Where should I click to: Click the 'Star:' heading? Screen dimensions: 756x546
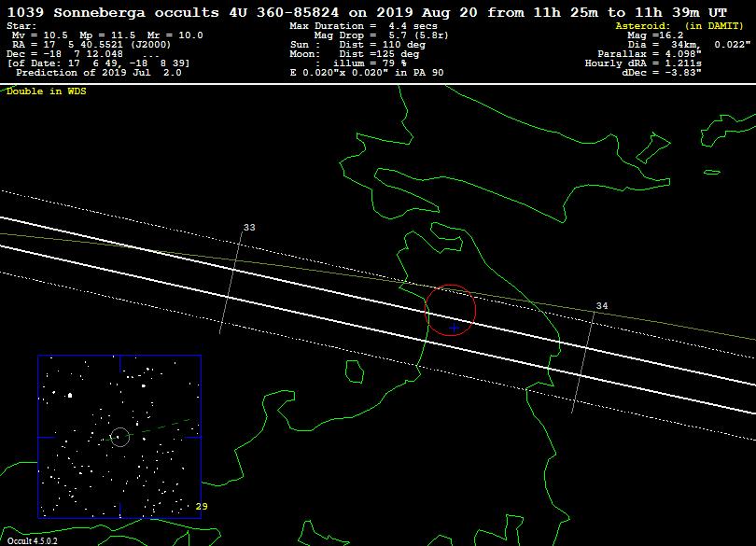tap(21, 26)
